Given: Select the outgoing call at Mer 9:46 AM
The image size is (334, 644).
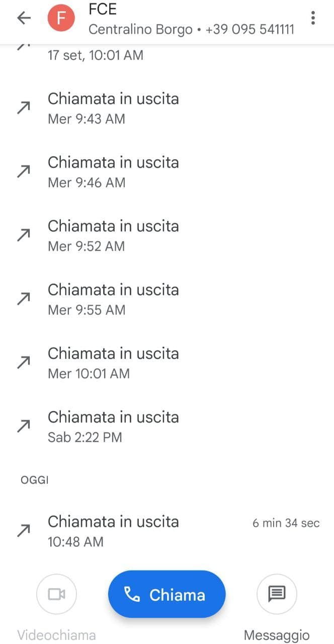Looking at the screenshot, I should click(113, 172).
